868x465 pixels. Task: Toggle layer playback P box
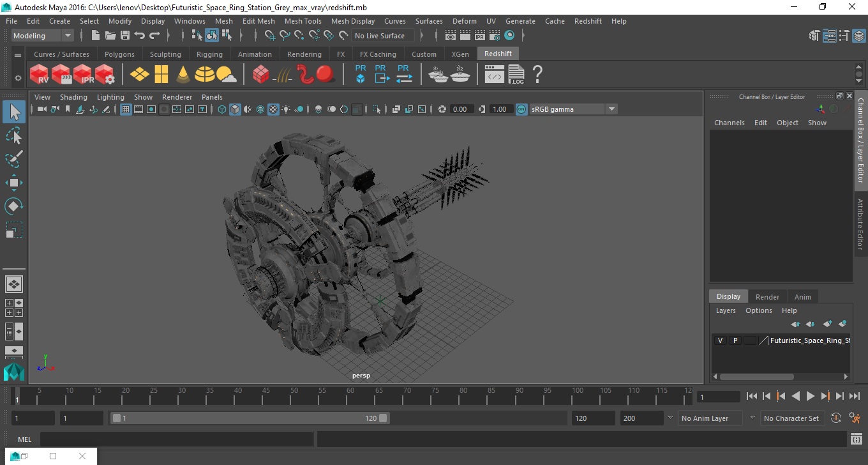(735, 340)
